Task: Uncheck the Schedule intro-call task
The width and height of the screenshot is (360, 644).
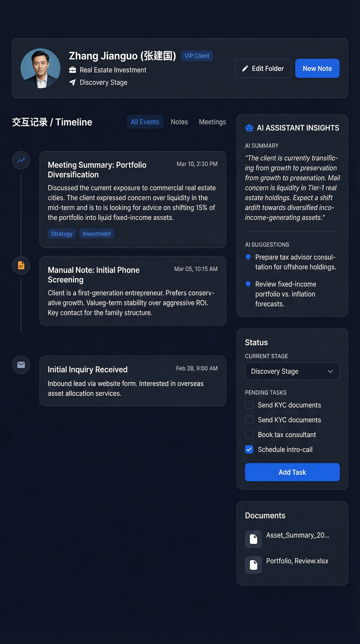Action: point(249,449)
